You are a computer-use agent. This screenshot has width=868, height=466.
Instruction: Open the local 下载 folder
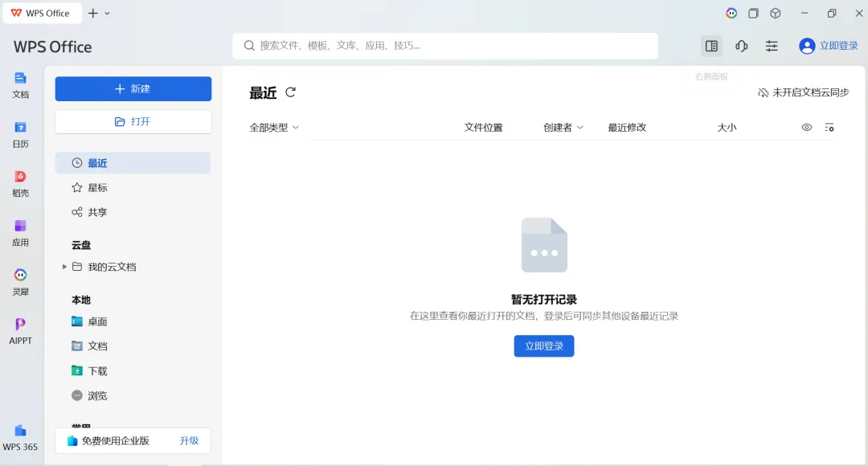[x=89, y=371]
